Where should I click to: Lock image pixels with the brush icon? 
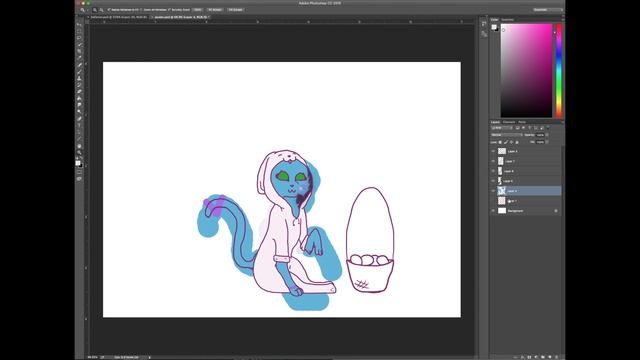point(506,142)
